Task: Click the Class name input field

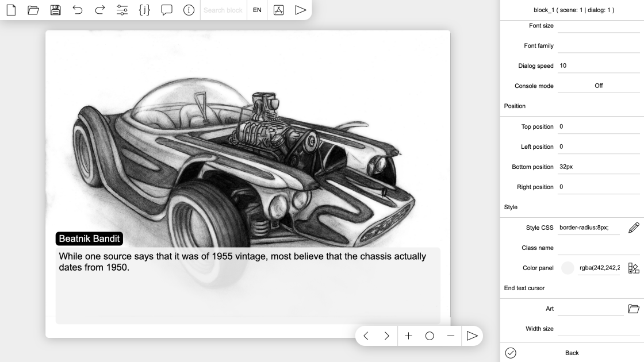Action: [599, 248]
